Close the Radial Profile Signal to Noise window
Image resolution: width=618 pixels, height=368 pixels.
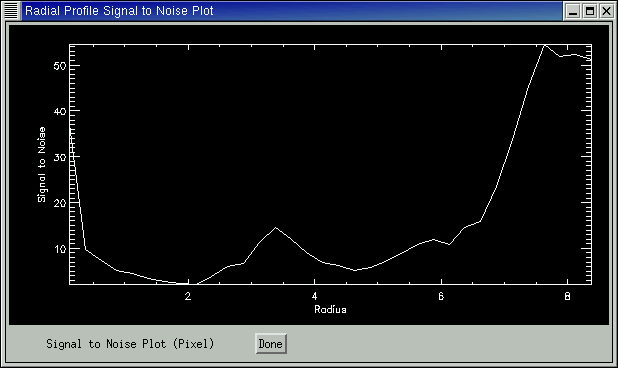tap(606, 11)
